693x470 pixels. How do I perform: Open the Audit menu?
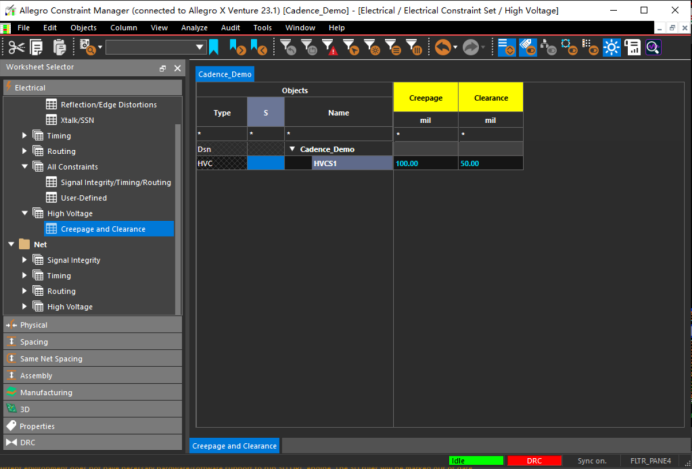click(230, 27)
